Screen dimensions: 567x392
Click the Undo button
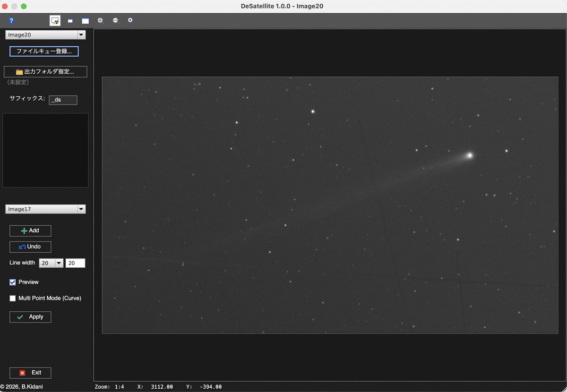pos(30,247)
